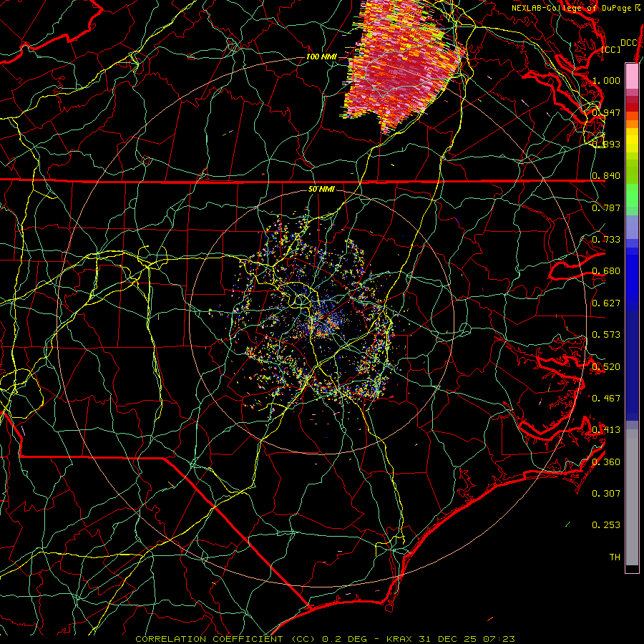The image size is (644, 644).
Task: Click the KRAX station identifier in caption
Action: pyautogui.click(x=401, y=639)
